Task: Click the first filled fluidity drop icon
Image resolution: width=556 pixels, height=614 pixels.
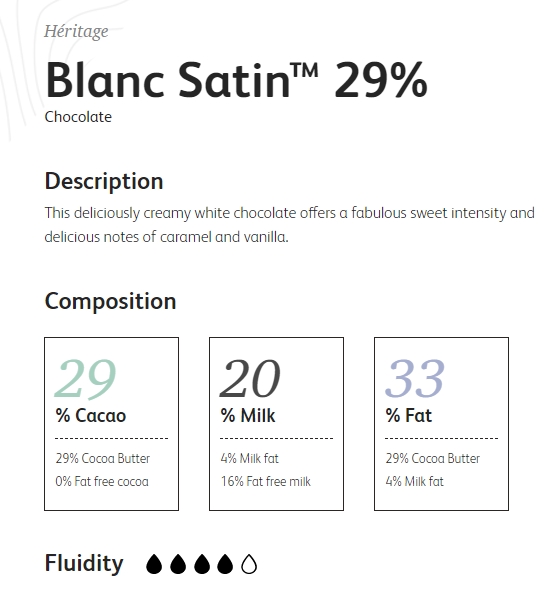Action: pyautogui.click(x=154, y=564)
